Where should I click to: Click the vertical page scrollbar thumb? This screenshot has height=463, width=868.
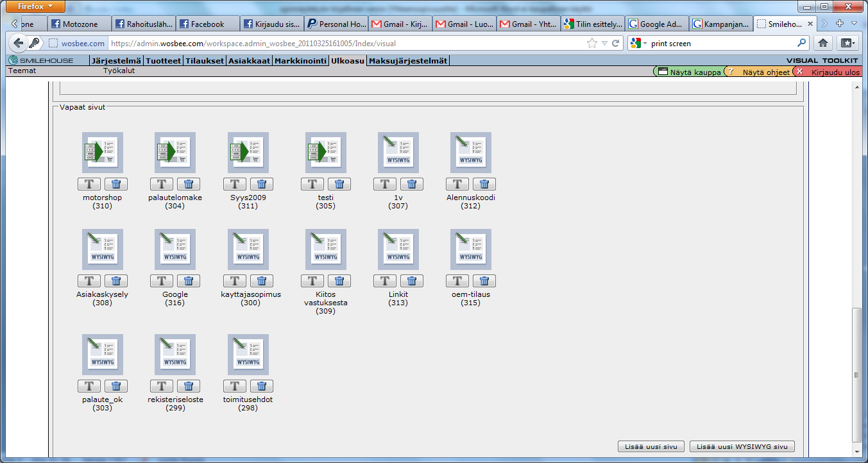(856, 375)
